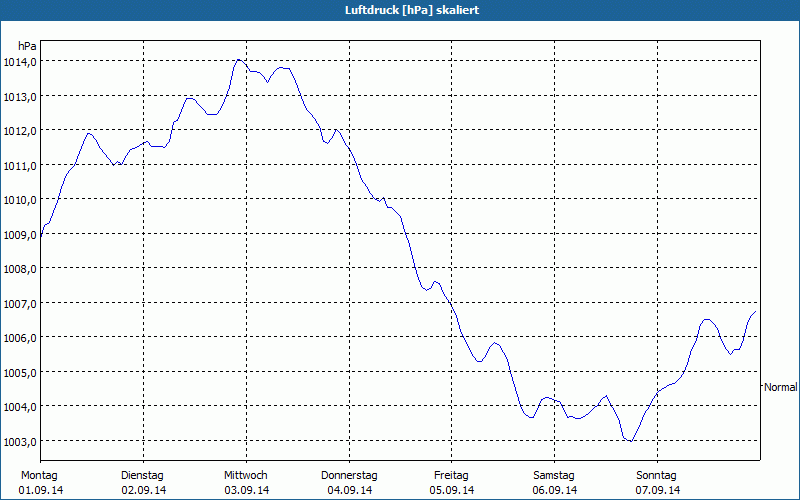Click the 'Luftdruck [hPa] skaliert' title
This screenshot has height=500, width=800.
point(412,10)
